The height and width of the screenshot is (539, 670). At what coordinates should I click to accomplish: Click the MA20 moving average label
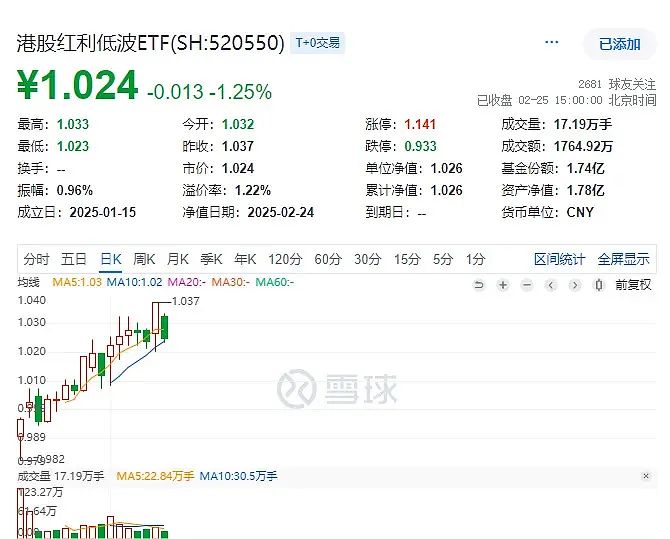[187, 282]
